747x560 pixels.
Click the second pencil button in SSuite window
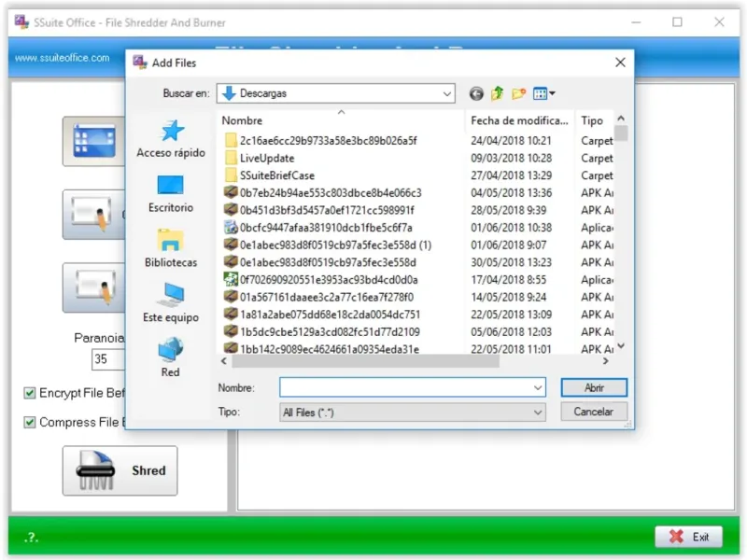click(94, 215)
